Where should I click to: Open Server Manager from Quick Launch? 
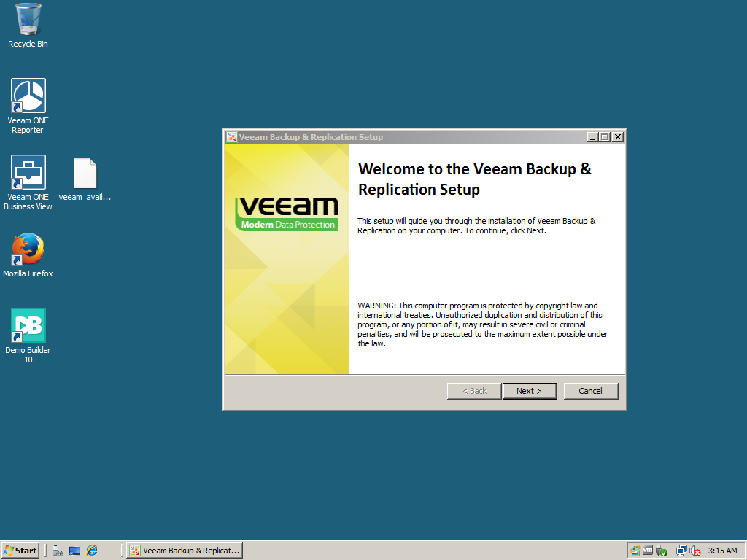[57, 551]
